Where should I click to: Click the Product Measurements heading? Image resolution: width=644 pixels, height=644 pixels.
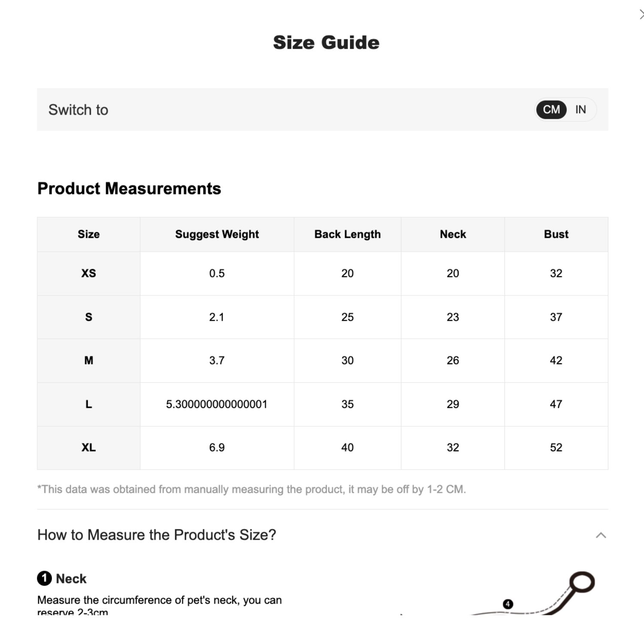129,188
